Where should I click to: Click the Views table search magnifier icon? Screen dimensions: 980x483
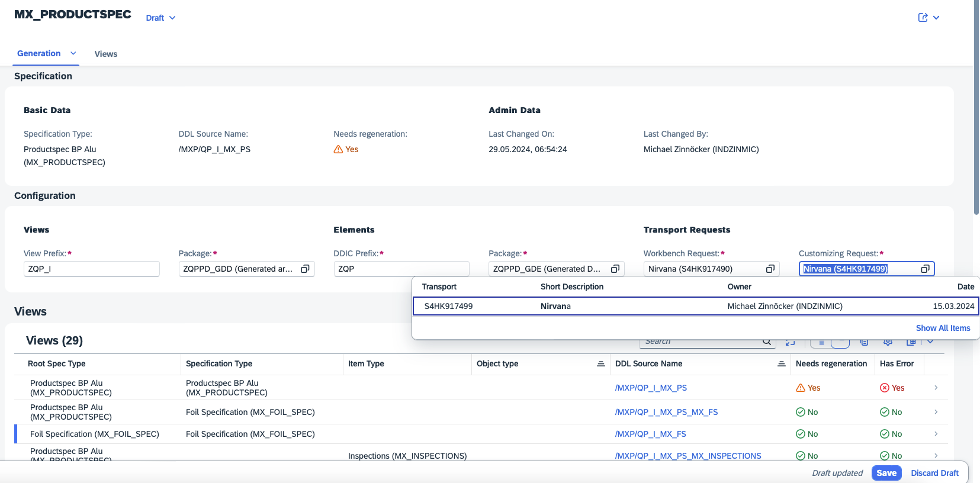tap(767, 342)
